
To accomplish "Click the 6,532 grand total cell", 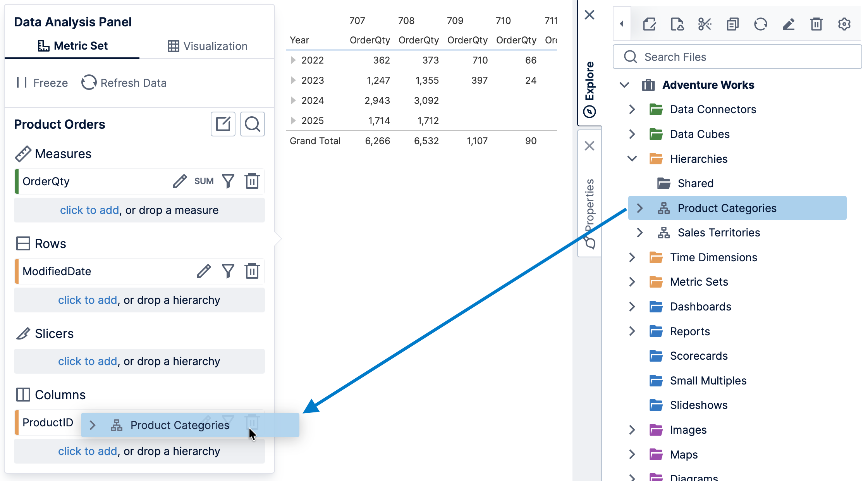I will (x=426, y=141).
